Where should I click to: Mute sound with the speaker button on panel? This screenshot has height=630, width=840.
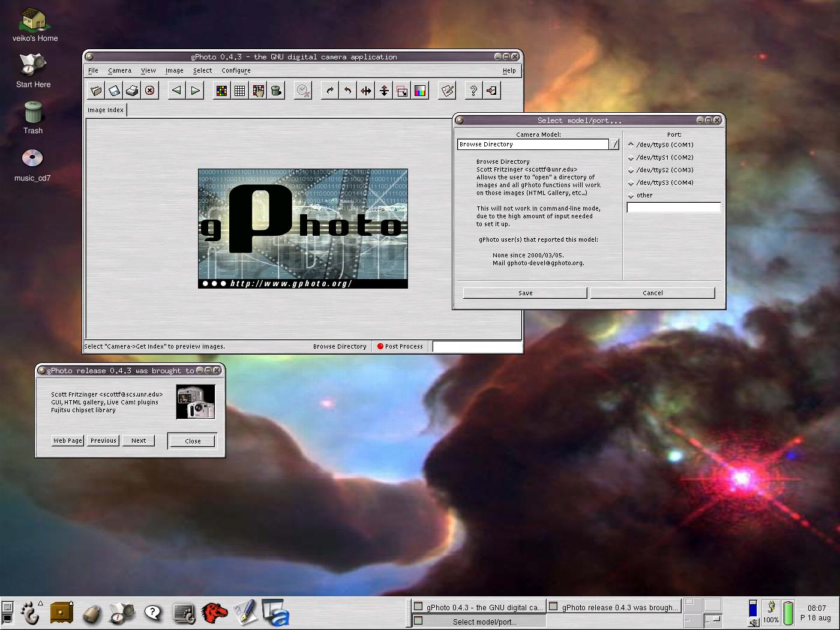click(754, 622)
